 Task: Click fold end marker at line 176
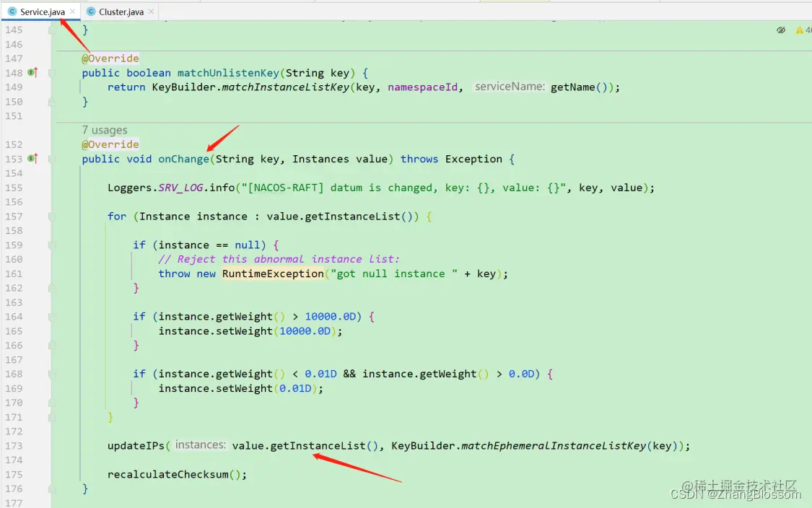pyautogui.click(x=52, y=489)
